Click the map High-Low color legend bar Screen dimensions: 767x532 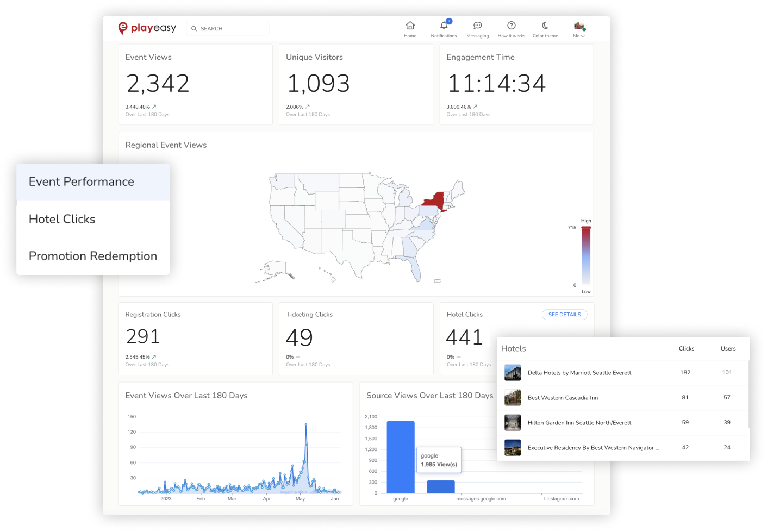(586, 255)
